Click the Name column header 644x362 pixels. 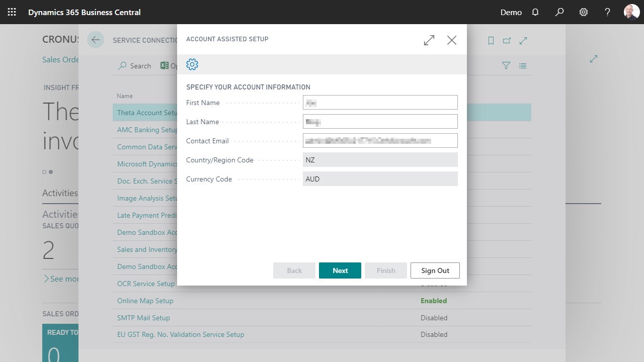click(125, 96)
